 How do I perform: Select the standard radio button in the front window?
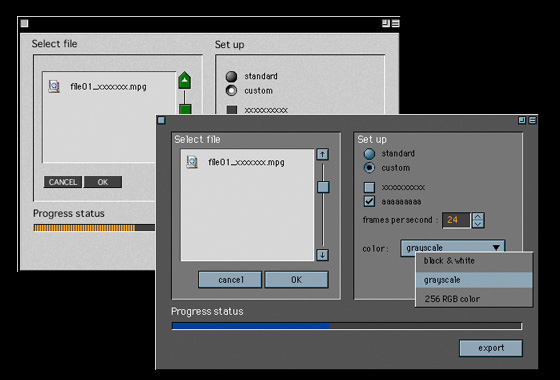pyautogui.click(x=369, y=154)
